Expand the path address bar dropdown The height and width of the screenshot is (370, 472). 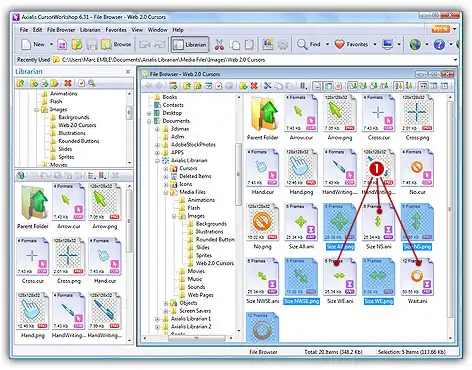(455, 60)
